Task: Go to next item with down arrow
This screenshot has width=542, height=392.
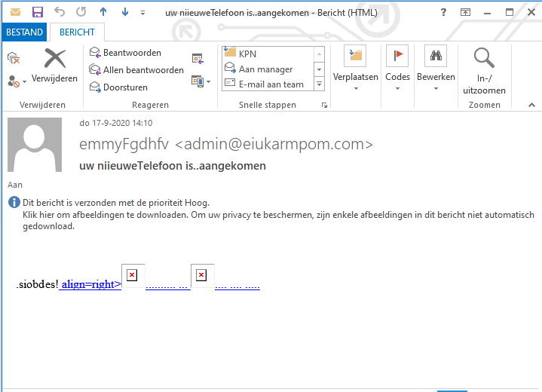Action: coord(125,12)
